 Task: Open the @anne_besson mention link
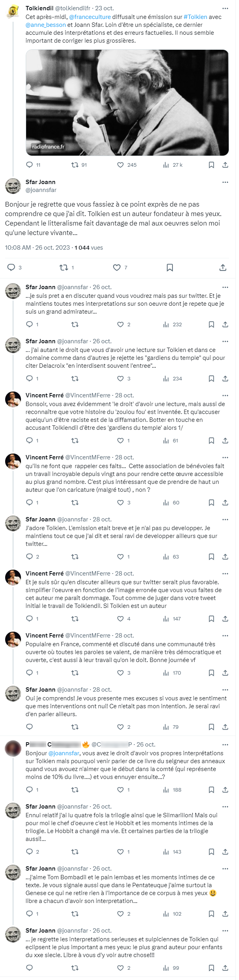click(46, 24)
